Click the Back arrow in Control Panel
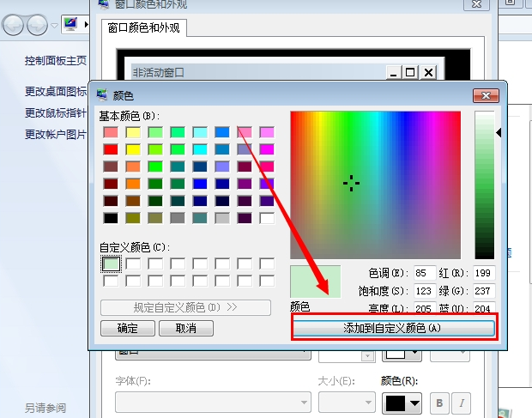532x418 pixels. (x=14, y=26)
